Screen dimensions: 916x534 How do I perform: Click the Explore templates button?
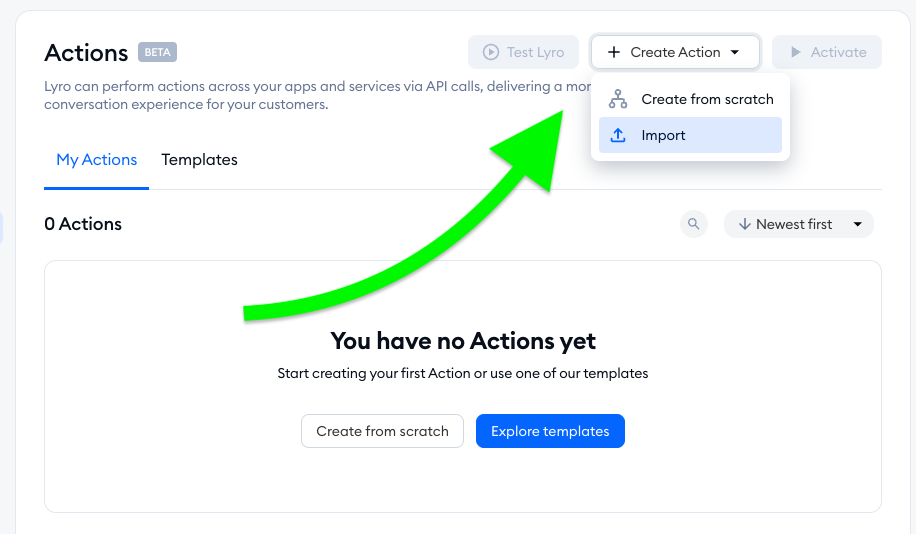[x=550, y=431]
